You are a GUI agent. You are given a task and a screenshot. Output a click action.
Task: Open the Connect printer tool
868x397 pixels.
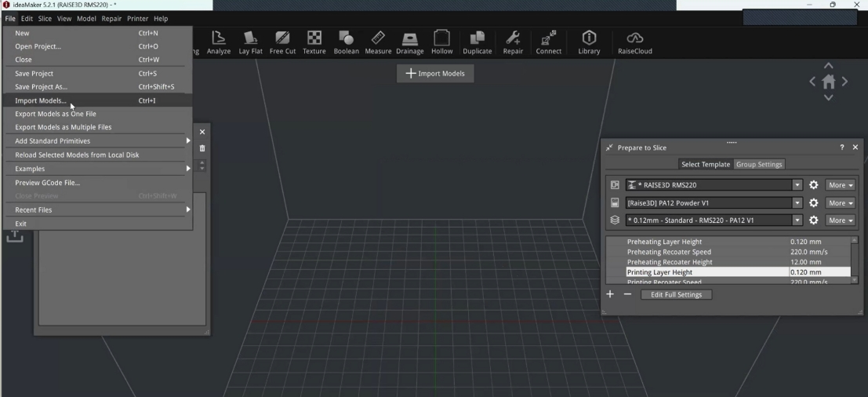pos(549,42)
